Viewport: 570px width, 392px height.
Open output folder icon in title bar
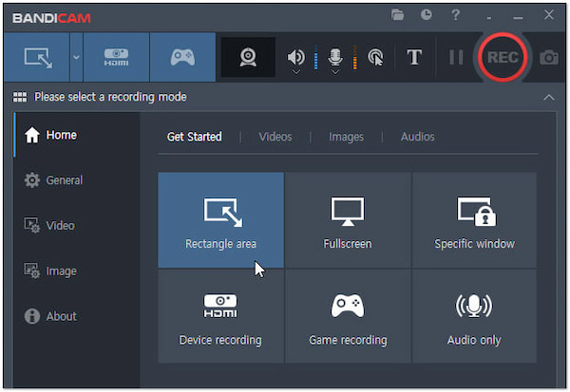click(397, 15)
